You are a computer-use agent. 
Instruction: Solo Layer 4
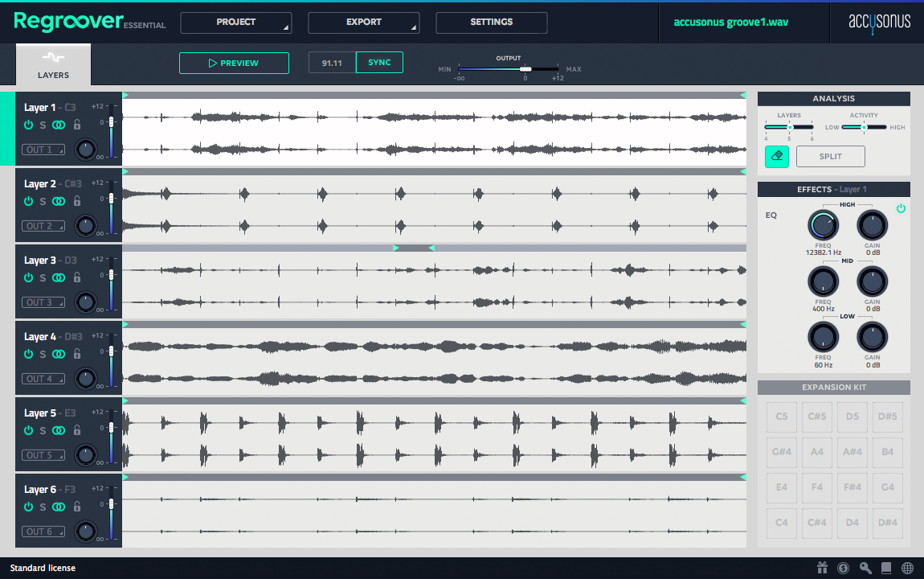pyautogui.click(x=43, y=354)
